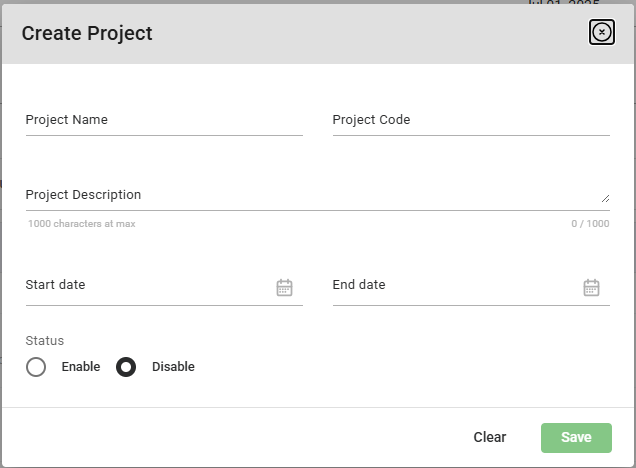Click the 0 / 1000 character counter
The height and width of the screenshot is (468, 636).
(590, 224)
